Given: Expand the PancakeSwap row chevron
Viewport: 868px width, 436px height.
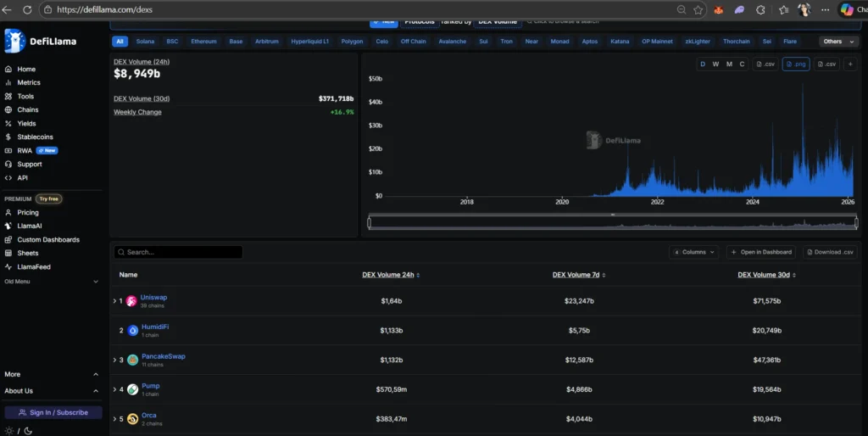Looking at the screenshot, I should tap(114, 361).
